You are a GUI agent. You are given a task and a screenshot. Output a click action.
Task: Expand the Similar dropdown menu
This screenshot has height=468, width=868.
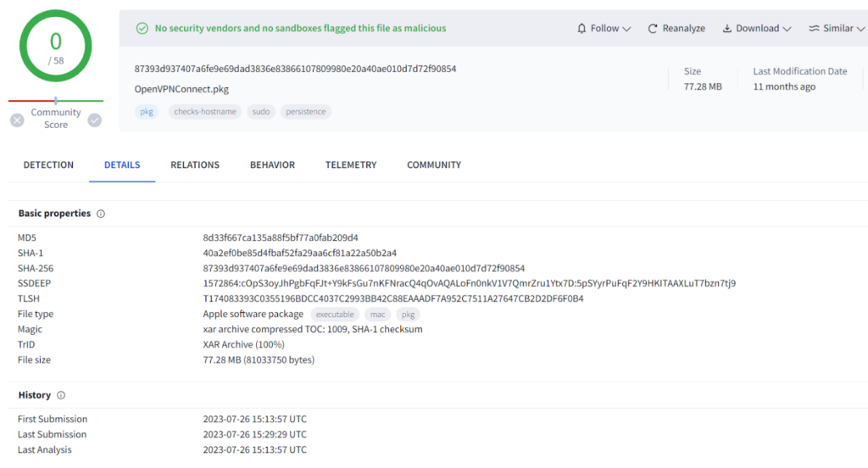(860, 29)
